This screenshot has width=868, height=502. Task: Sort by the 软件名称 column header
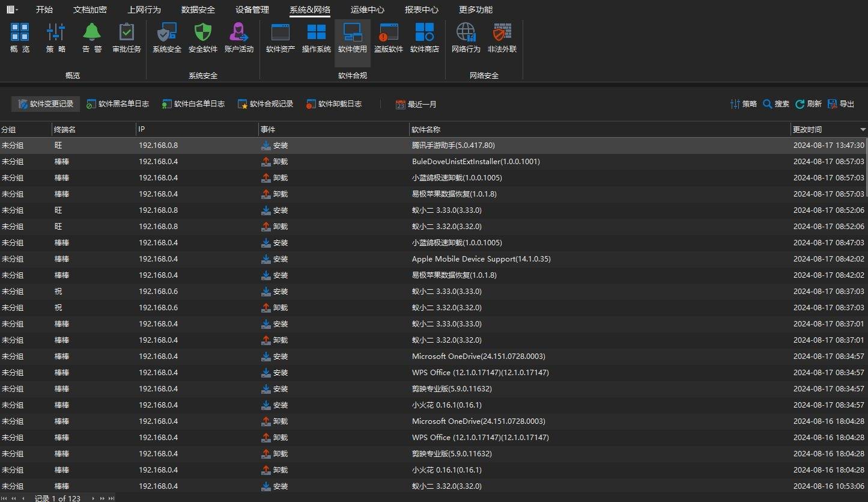point(600,129)
